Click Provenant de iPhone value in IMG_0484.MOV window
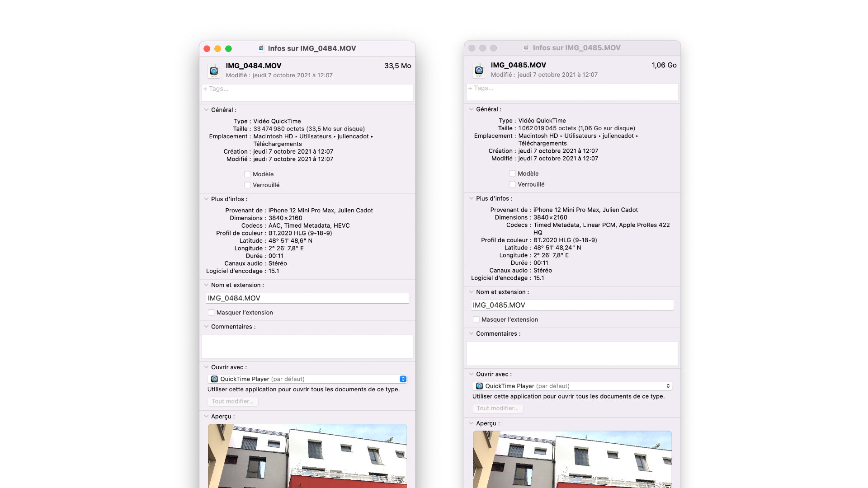Image resolution: width=868 pixels, height=488 pixels. [x=321, y=211]
